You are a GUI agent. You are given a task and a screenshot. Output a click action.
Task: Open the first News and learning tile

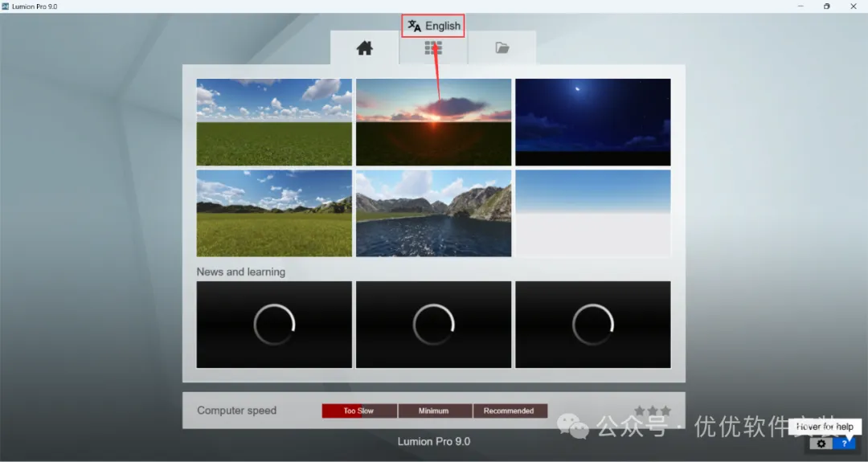274,325
